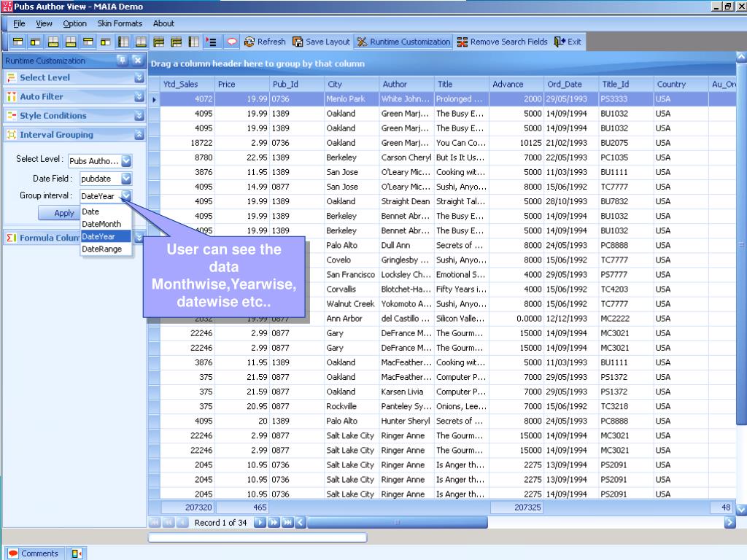Viewport: 747px width, 560px height.
Task: Open the Comments tab at bottom
Action: [33, 553]
